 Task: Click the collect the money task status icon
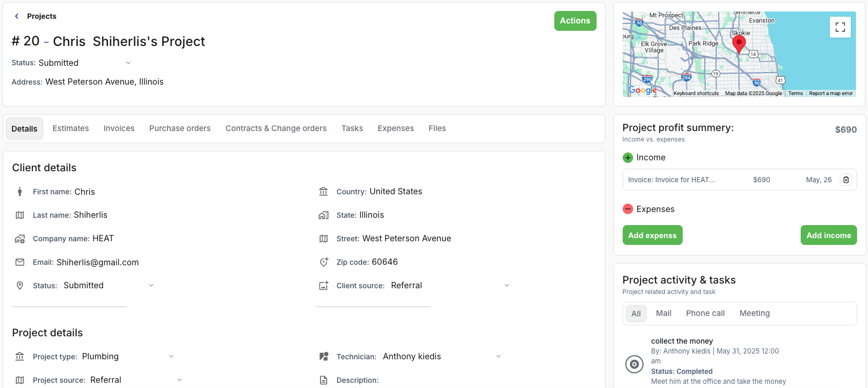pyautogui.click(x=634, y=364)
